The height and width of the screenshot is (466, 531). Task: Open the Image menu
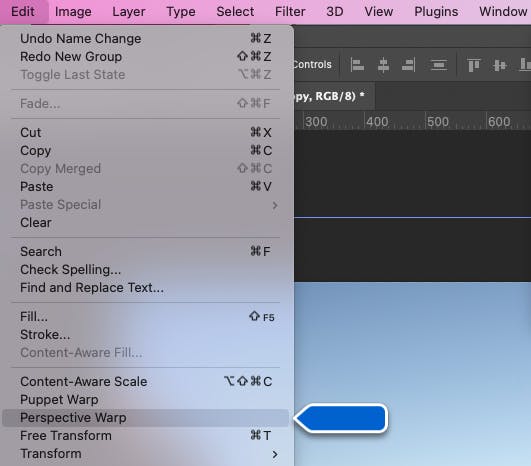[73, 12]
